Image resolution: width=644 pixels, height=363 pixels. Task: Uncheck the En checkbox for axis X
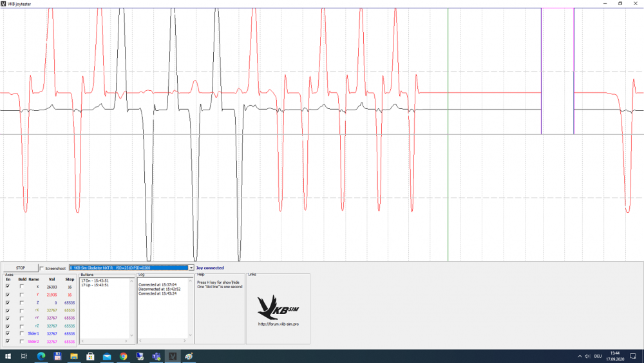pos(7,286)
